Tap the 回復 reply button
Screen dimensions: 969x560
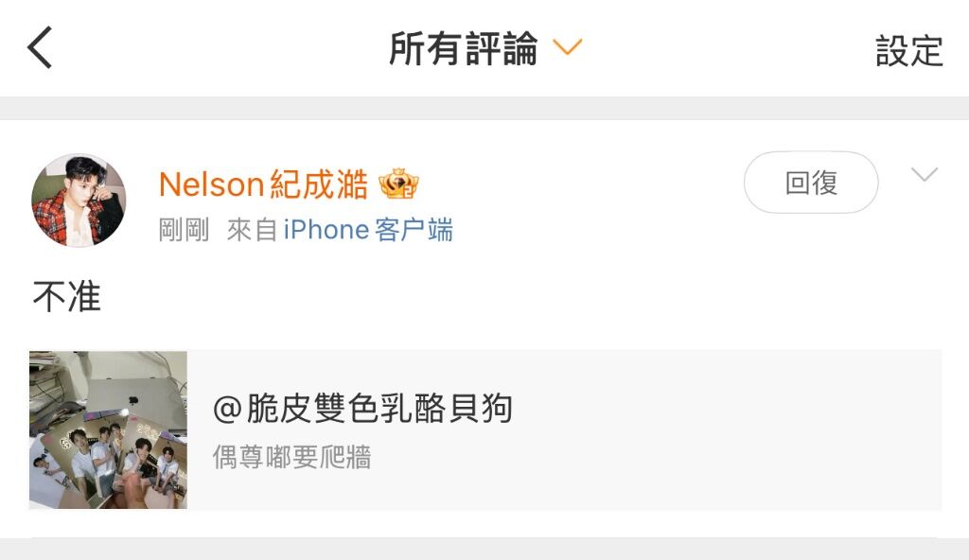[x=811, y=183]
